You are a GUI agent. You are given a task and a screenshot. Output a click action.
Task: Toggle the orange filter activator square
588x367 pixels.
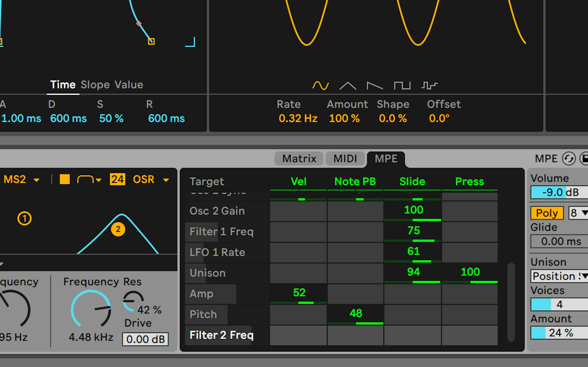(x=65, y=179)
